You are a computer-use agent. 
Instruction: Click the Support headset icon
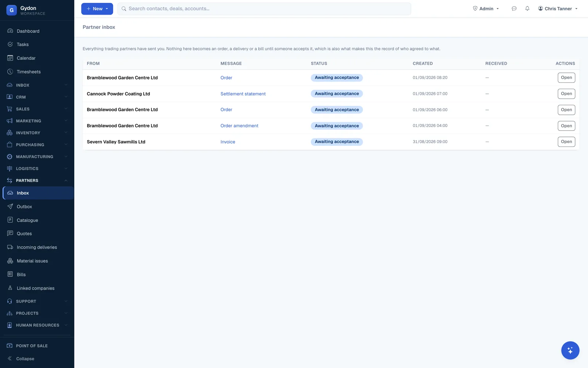click(10, 301)
